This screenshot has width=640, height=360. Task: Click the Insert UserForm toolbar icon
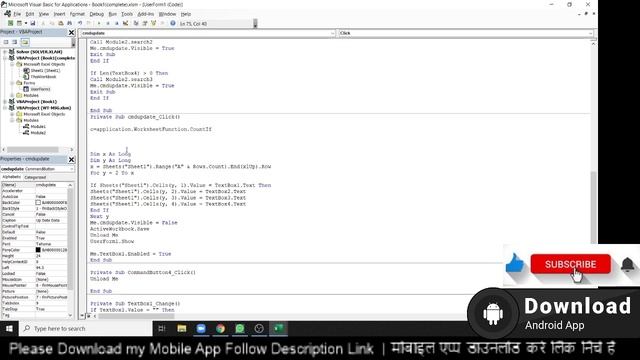[19, 23]
